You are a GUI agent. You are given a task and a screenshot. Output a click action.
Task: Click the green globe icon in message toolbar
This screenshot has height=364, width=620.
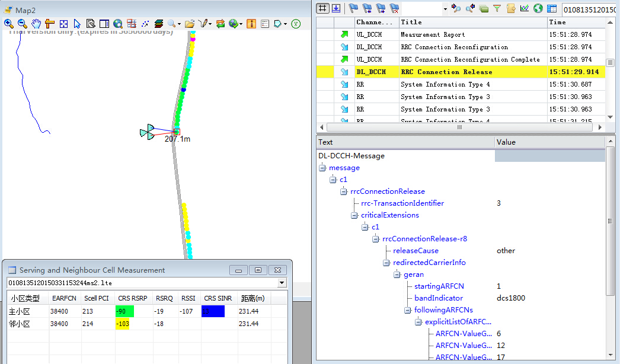(538, 8)
